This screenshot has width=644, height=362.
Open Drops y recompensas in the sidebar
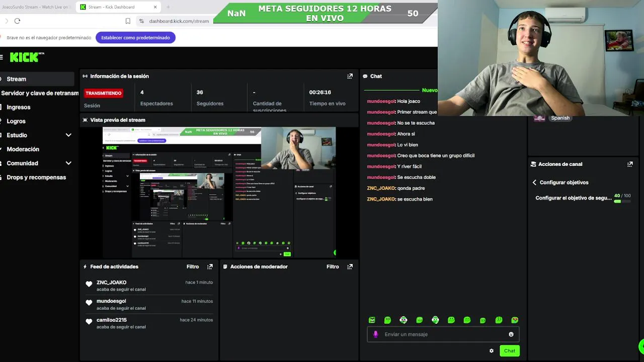(36, 177)
